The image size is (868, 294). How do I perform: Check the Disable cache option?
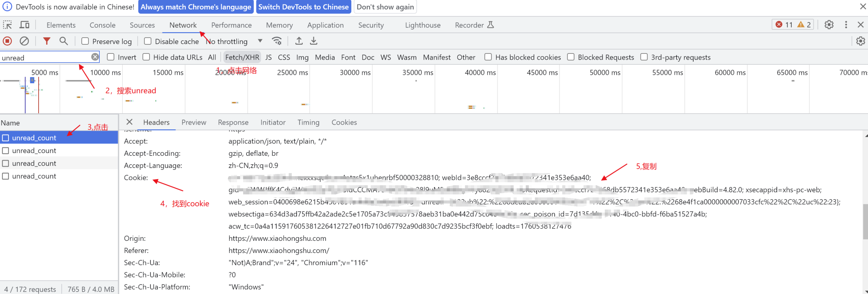click(x=148, y=41)
